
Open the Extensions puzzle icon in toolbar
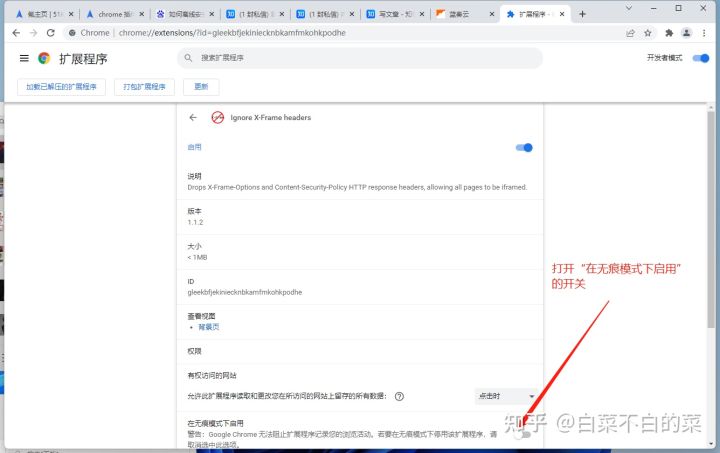[x=669, y=33]
